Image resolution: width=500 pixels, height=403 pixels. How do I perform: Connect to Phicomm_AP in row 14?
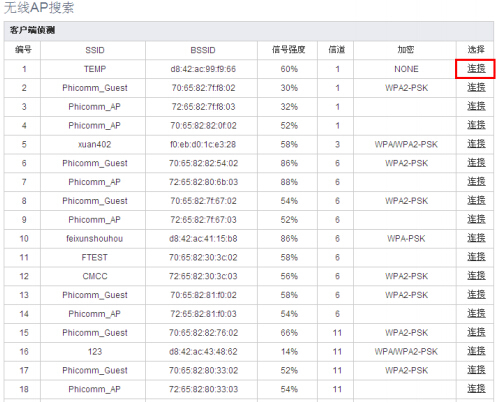coord(476,314)
